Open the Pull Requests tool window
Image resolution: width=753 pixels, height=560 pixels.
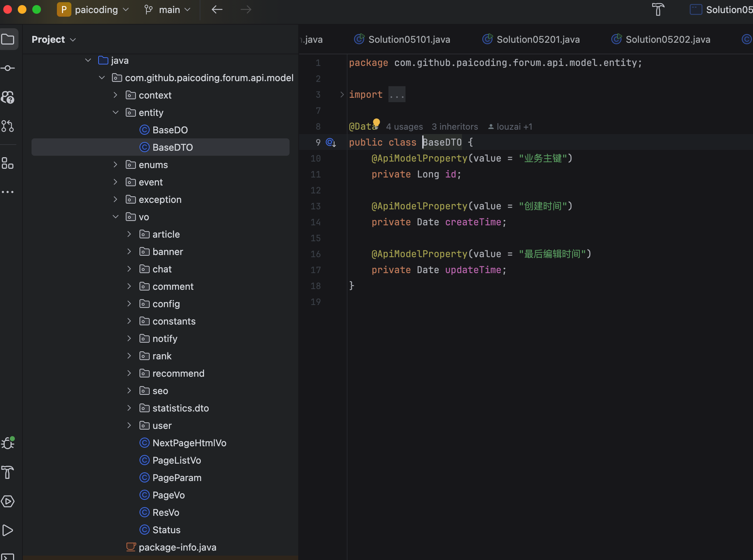pyautogui.click(x=8, y=126)
